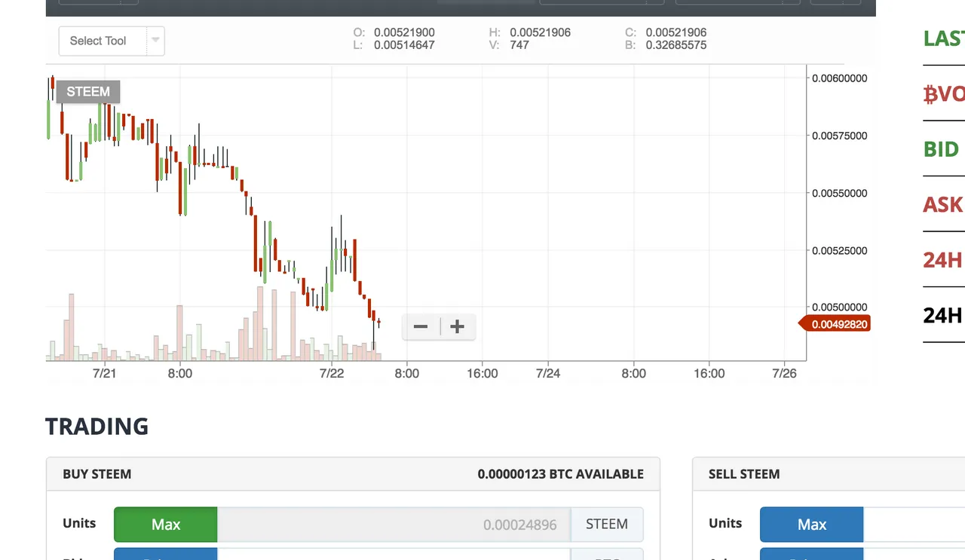Viewport: 965px width, 560px height.
Task: Click the 7/21 date axis label
Action: (x=104, y=373)
